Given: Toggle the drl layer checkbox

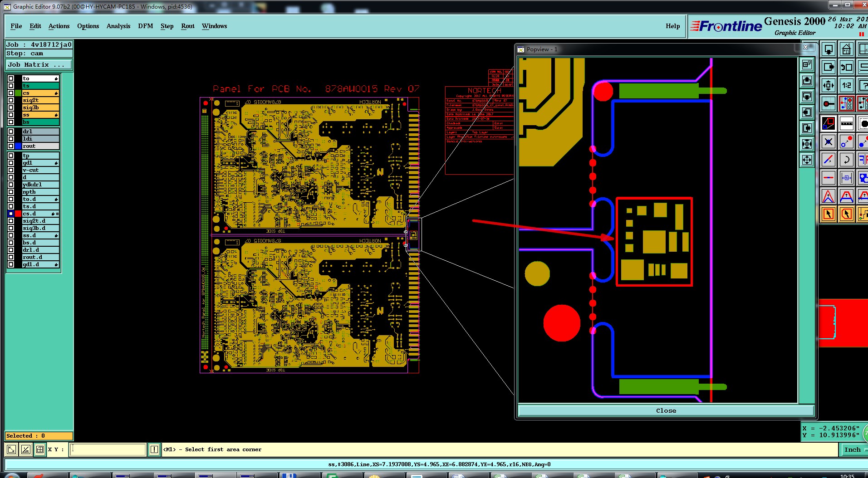Looking at the screenshot, I should click(11, 132).
